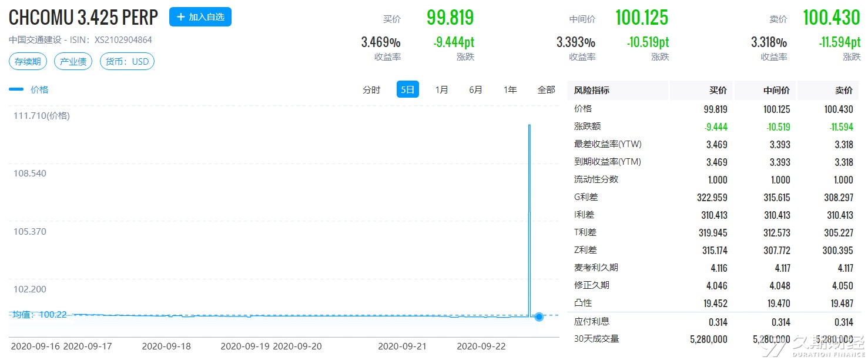Click the plus icon in 加入自选 button
The height and width of the screenshot is (360, 868).
pyautogui.click(x=181, y=17)
